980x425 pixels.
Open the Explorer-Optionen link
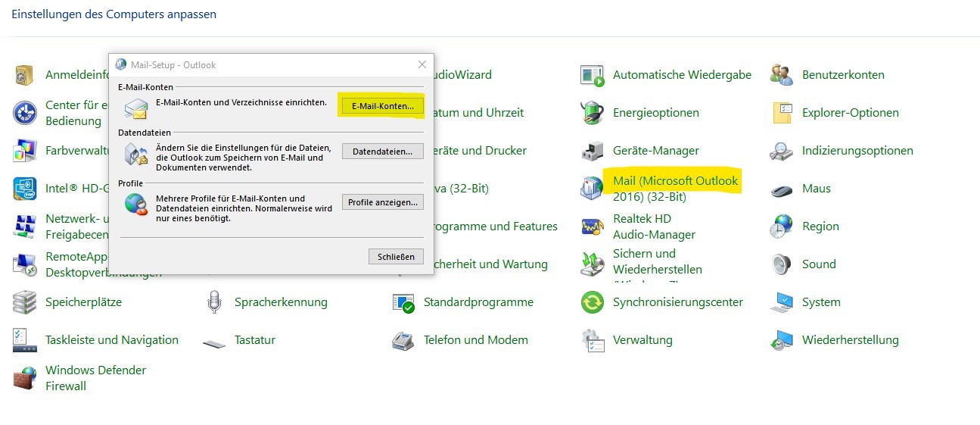point(851,113)
